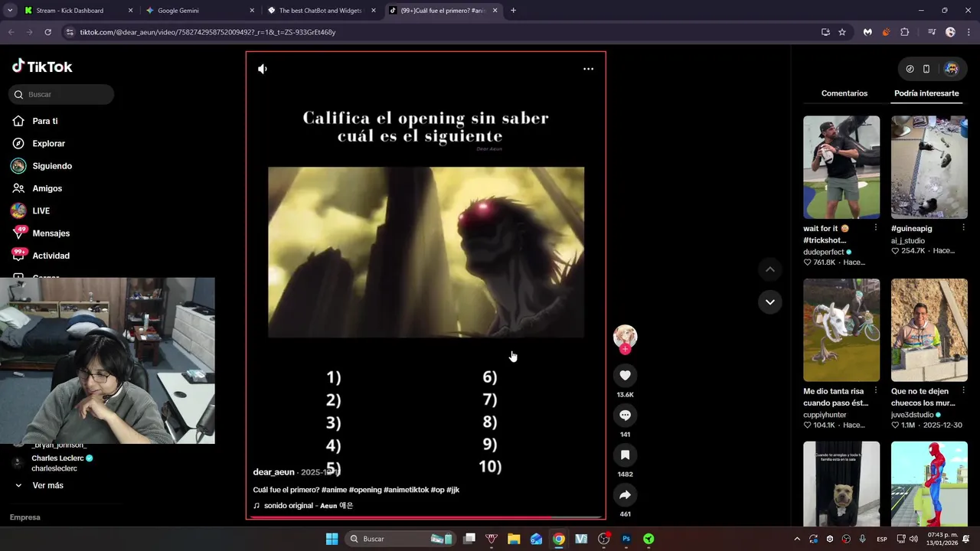Screen dimensions: 980x551
Task: Open juve3dstudio video thumbnail
Action: pos(929,330)
